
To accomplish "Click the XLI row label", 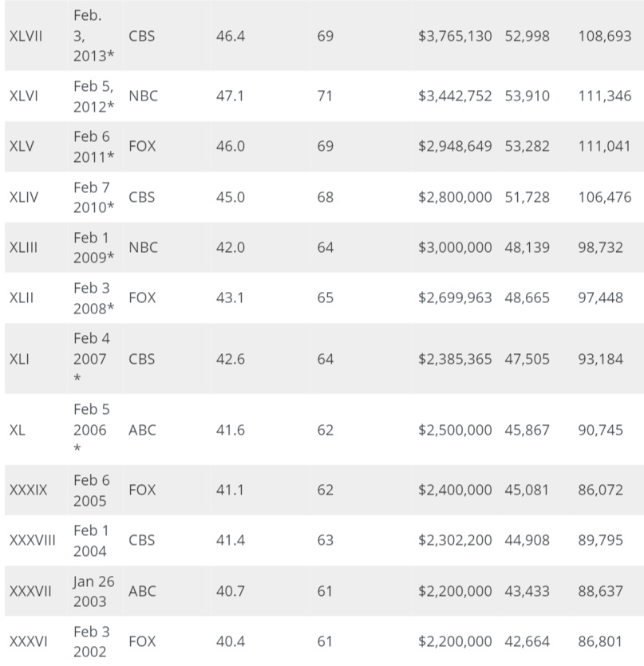I will tap(19, 359).
